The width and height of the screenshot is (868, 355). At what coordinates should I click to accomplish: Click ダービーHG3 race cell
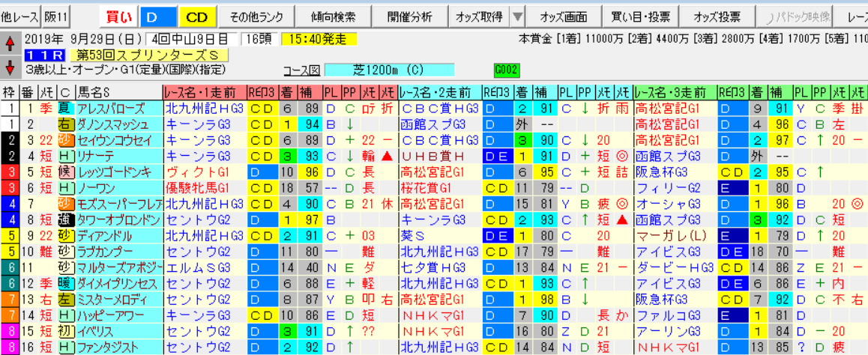coord(675,267)
